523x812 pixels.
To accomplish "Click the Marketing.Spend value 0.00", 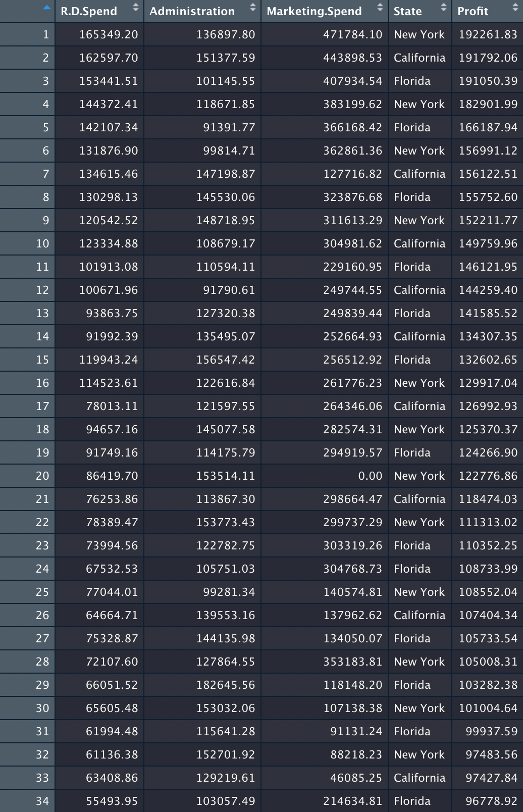I will point(370,476).
